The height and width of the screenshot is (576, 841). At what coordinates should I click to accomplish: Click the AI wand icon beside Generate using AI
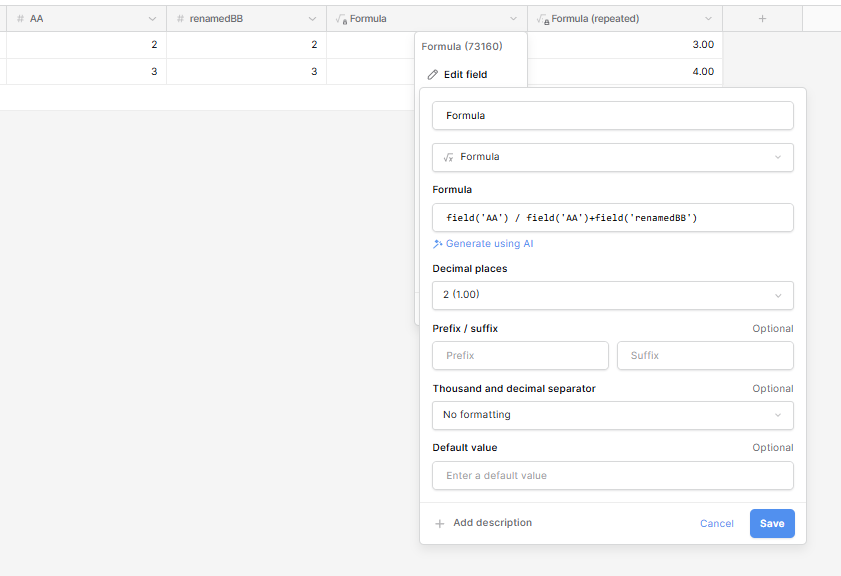[438, 244]
